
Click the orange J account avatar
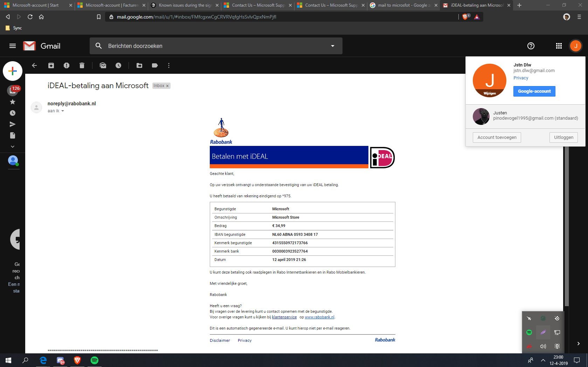(x=576, y=46)
